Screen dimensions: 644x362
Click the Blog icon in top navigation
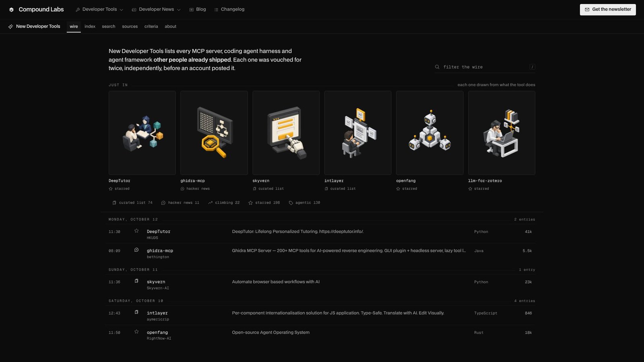(x=192, y=10)
